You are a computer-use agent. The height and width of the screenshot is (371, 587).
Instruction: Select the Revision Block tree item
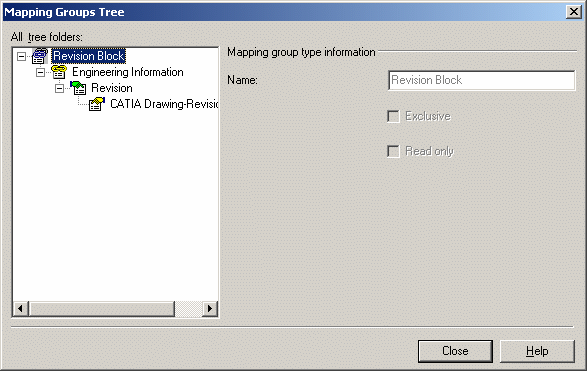tap(88, 56)
